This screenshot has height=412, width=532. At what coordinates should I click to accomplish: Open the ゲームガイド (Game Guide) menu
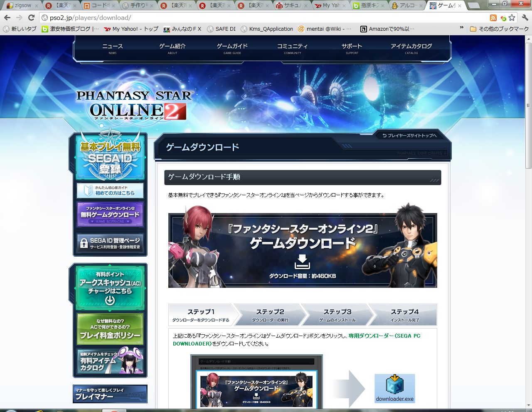click(x=232, y=48)
